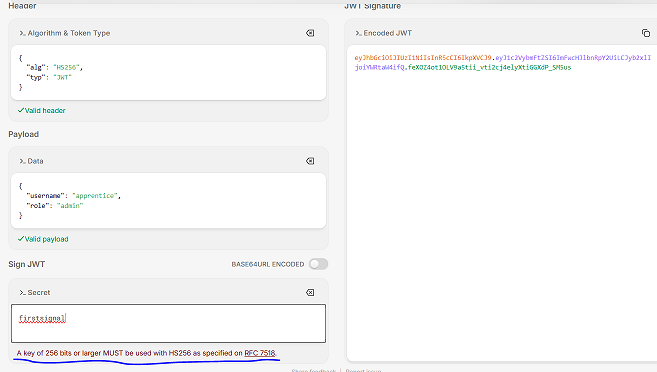
Task: Click the Valid header status message
Action: (41, 111)
